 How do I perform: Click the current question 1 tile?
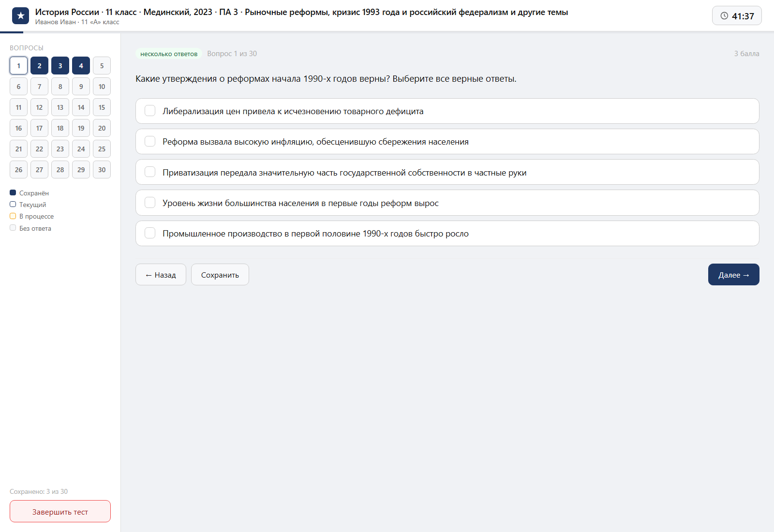[x=18, y=66]
